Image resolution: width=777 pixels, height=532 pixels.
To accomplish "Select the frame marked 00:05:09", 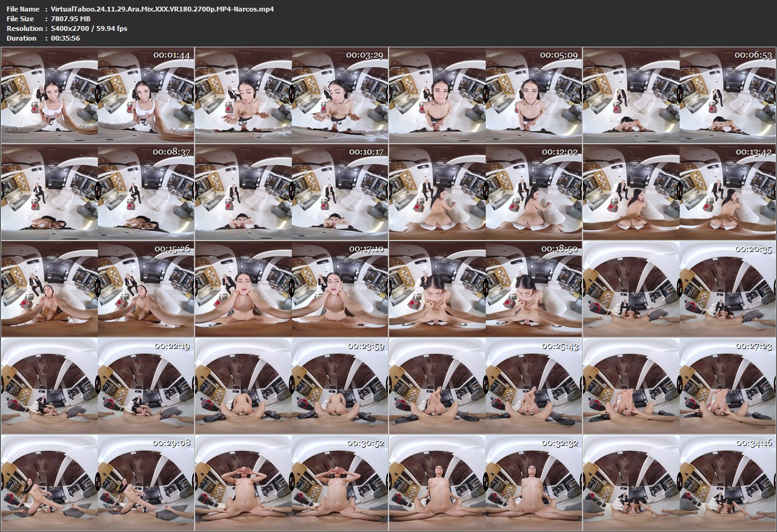I will tap(485, 95).
